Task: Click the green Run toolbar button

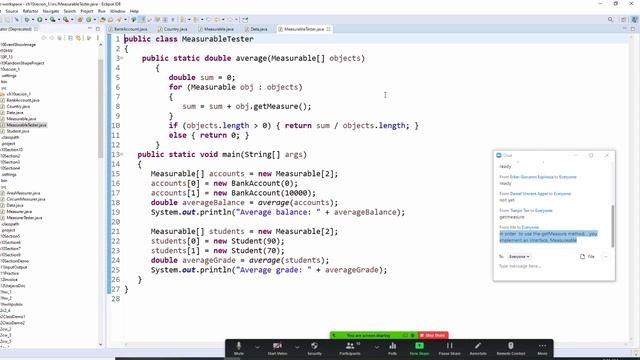Action: tap(40, 20)
